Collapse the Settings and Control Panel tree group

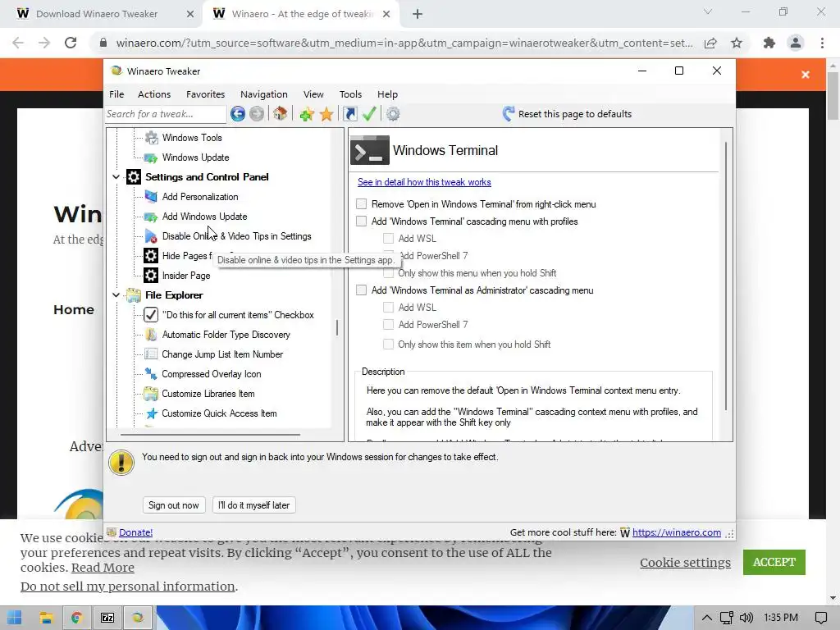pyautogui.click(x=116, y=177)
